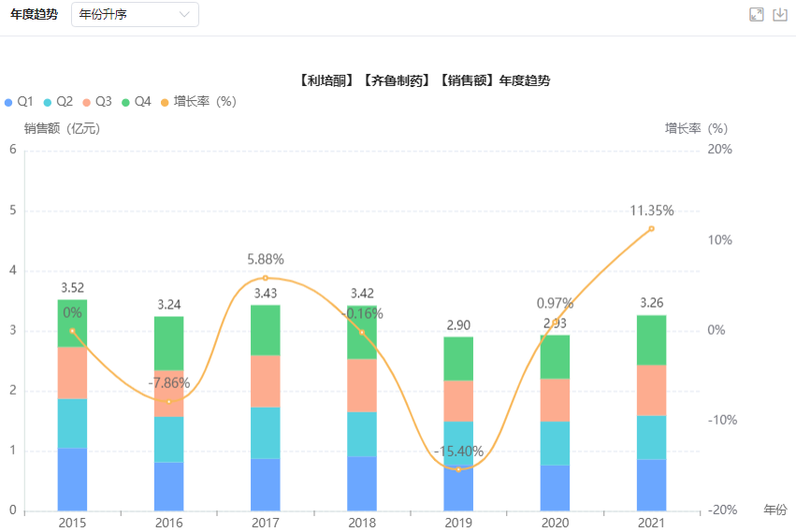Click the 2017 Q4 green bar segment
Screen dimensions: 796x532
265,330
